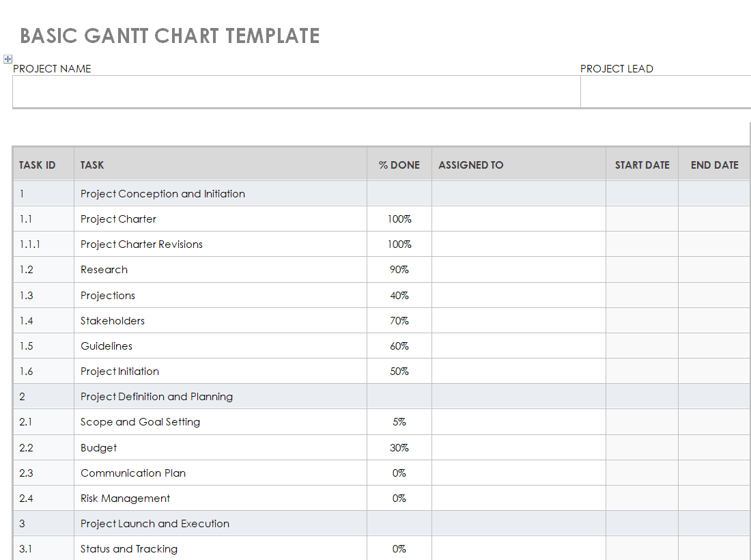Click task ID 1.2 cell

click(x=44, y=270)
